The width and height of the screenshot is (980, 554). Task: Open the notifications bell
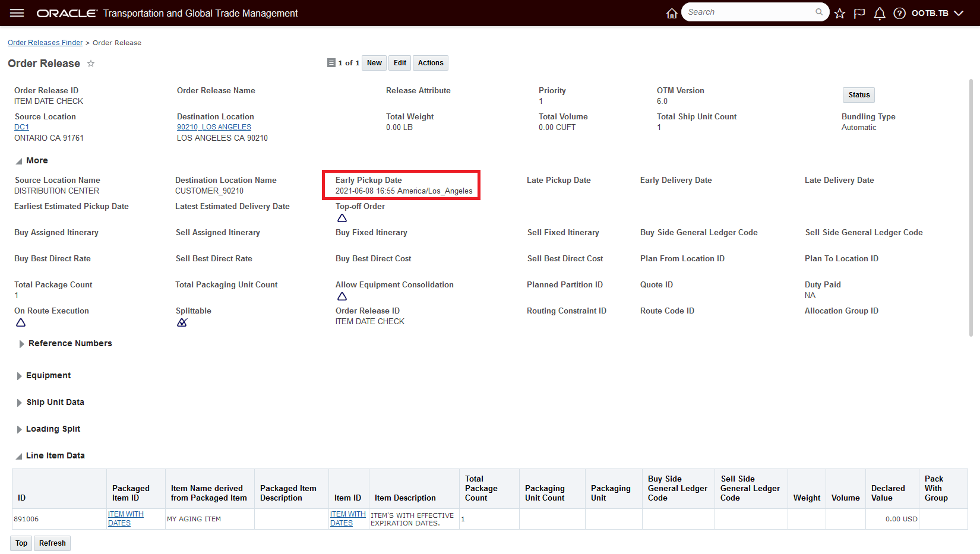pos(880,13)
